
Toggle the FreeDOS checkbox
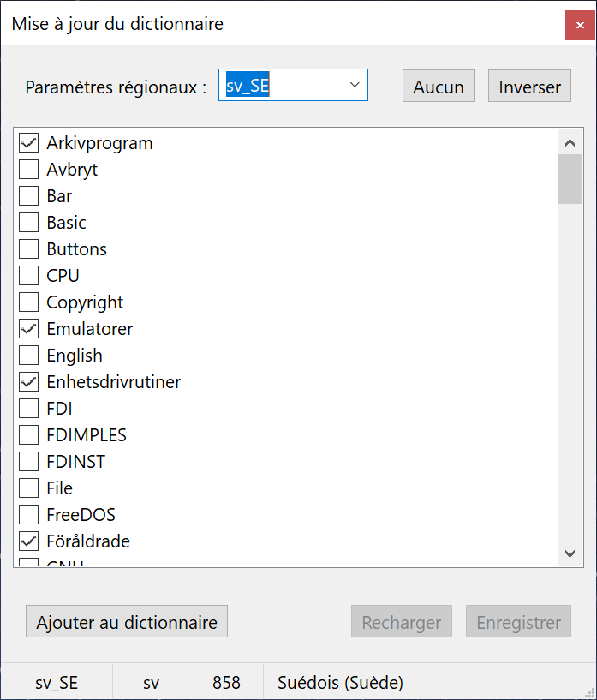click(29, 515)
